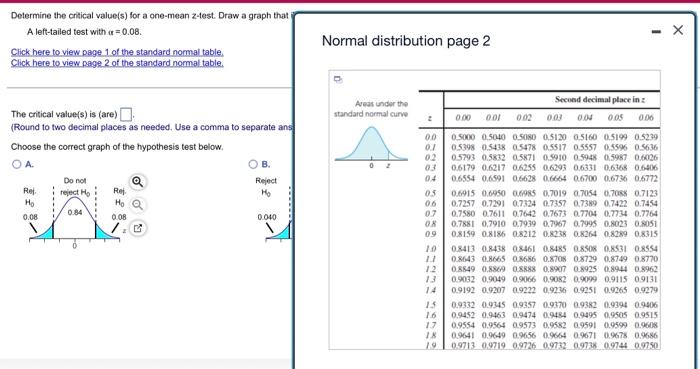Viewport: 700px width, 369px height.
Task: Click table value 0.9207
Action: click(494, 290)
